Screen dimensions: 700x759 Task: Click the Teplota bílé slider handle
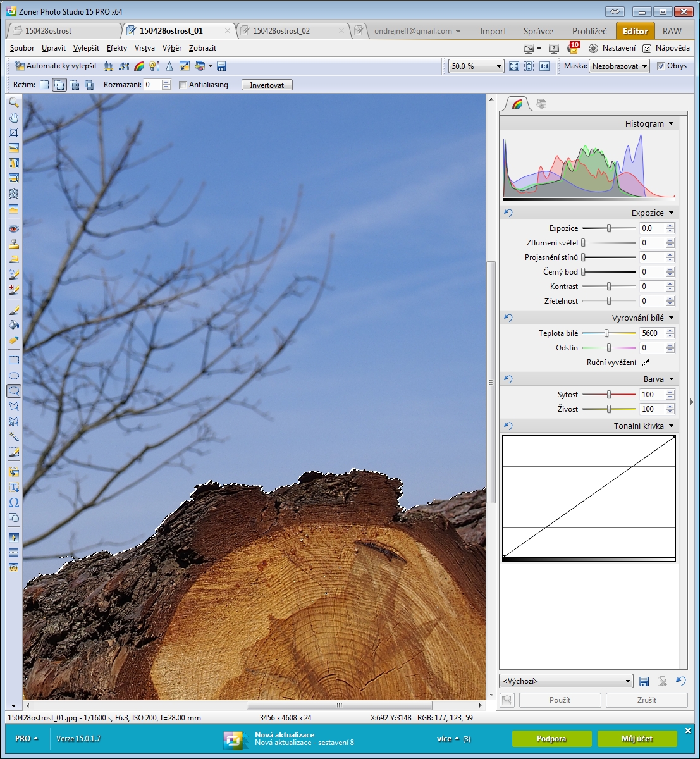pyautogui.click(x=606, y=333)
